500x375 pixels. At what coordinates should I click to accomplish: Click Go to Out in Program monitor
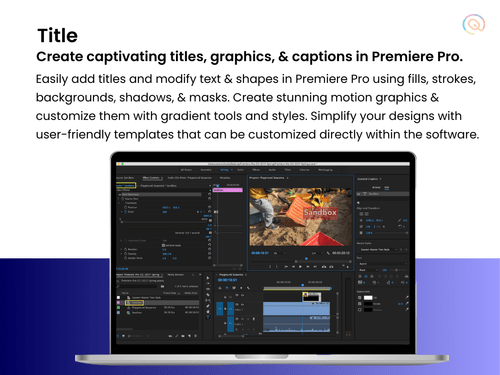(x=315, y=267)
